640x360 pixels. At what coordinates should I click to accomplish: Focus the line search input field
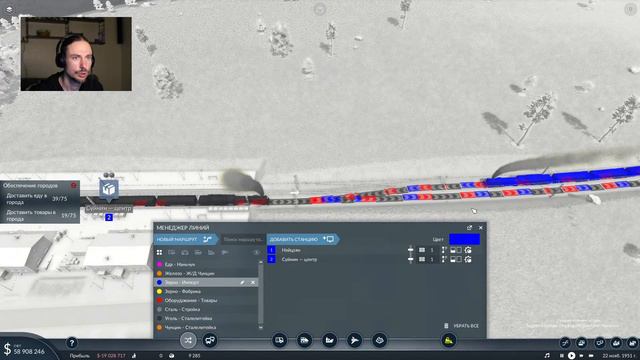(242, 239)
